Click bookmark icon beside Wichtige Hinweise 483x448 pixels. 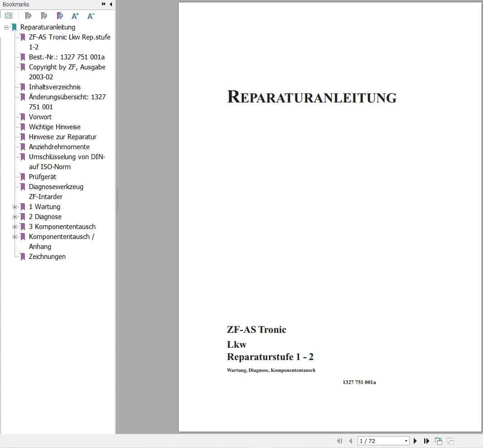pos(23,127)
